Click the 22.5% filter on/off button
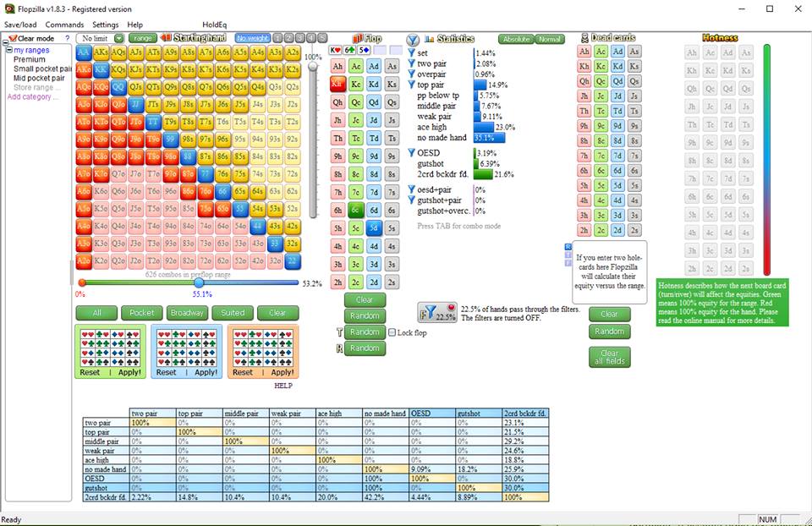812x526 pixels. pos(437,313)
